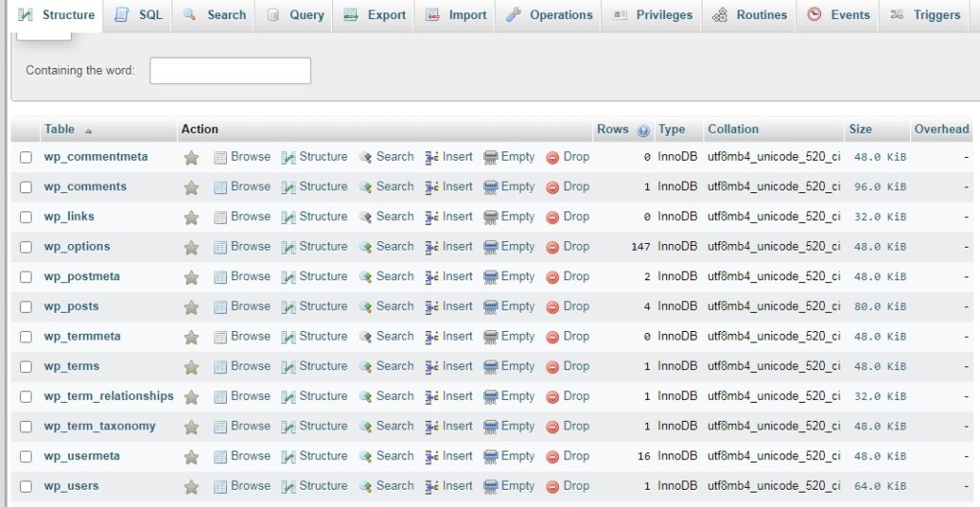Star the wp_users table
The height and width of the screenshot is (507, 980).
click(x=191, y=487)
